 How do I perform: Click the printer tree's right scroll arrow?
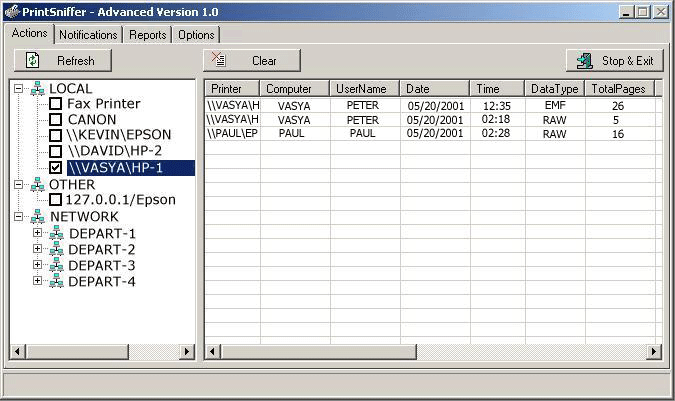[186, 352]
